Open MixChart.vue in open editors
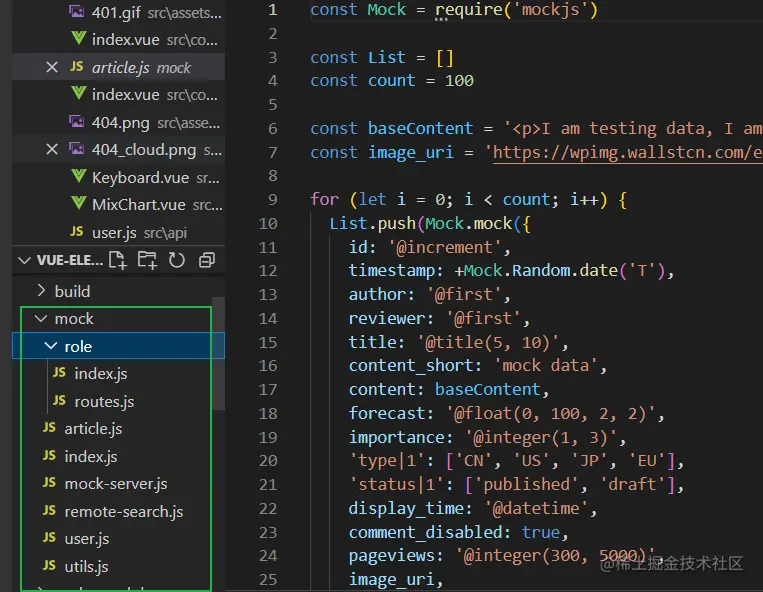This screenshot has height=592, width=763. tap(118, 204)
